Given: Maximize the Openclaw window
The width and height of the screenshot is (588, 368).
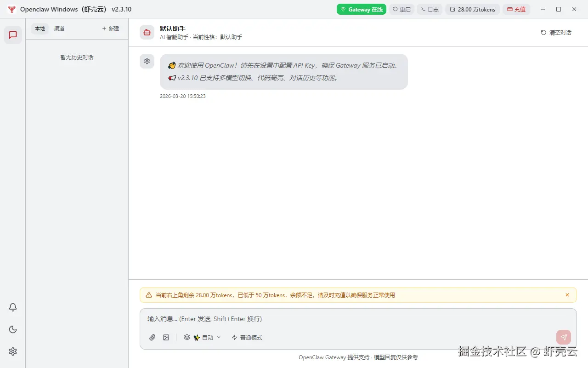Looking at the screenshot, I should pyautogui.click(x=559, y=9).
